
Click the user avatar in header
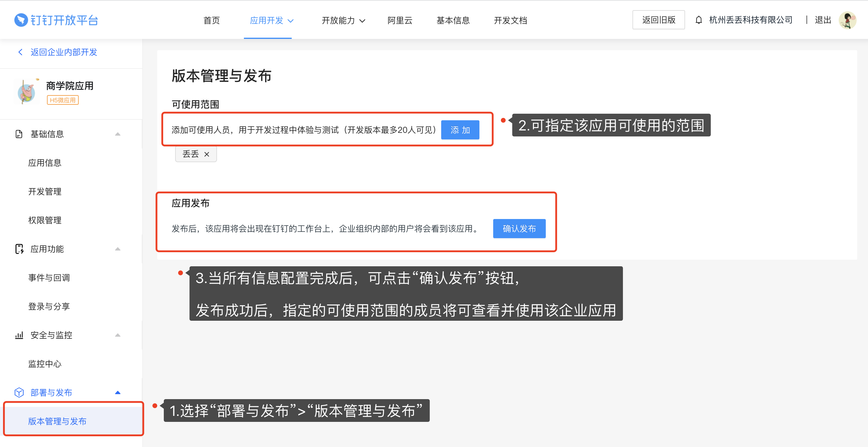click(847, 20)
